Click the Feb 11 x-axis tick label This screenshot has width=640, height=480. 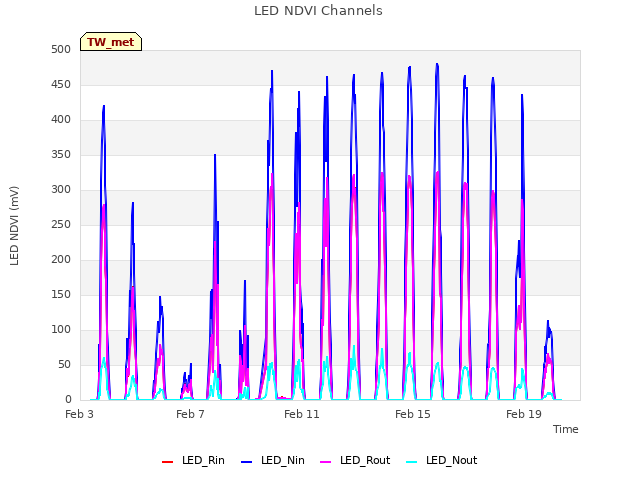pyautogui.click(x=302, y=414)
